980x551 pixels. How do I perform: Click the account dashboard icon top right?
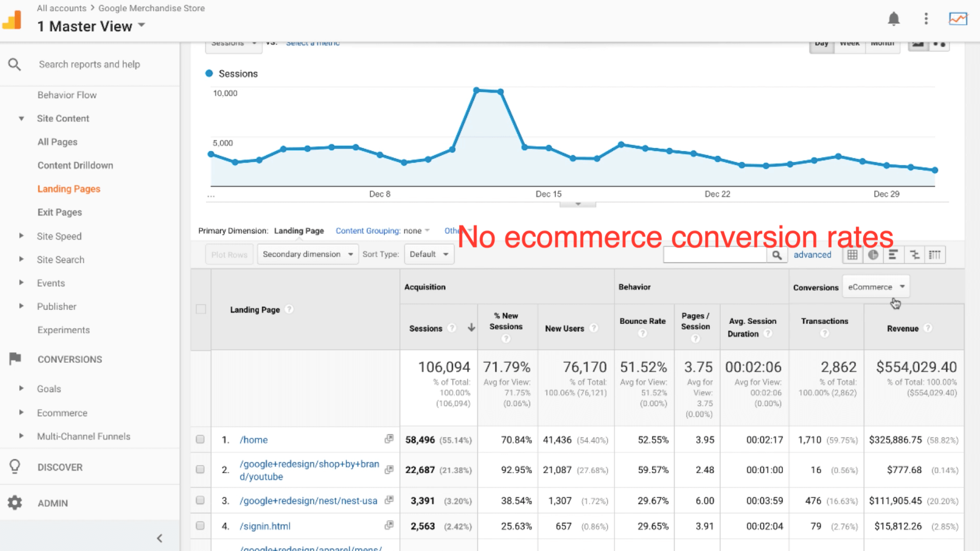coord(958,18)
